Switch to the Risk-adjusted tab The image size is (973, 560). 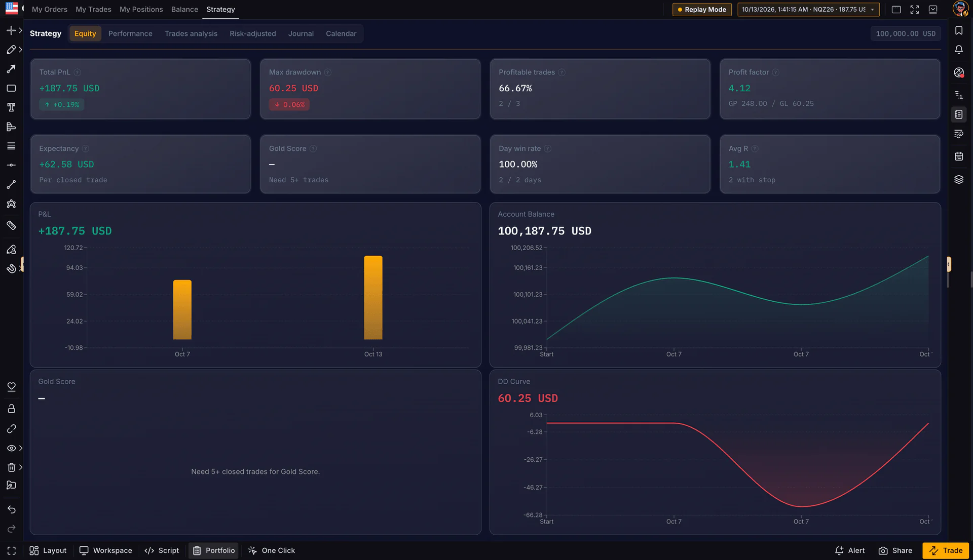click(x=253, y=34)
